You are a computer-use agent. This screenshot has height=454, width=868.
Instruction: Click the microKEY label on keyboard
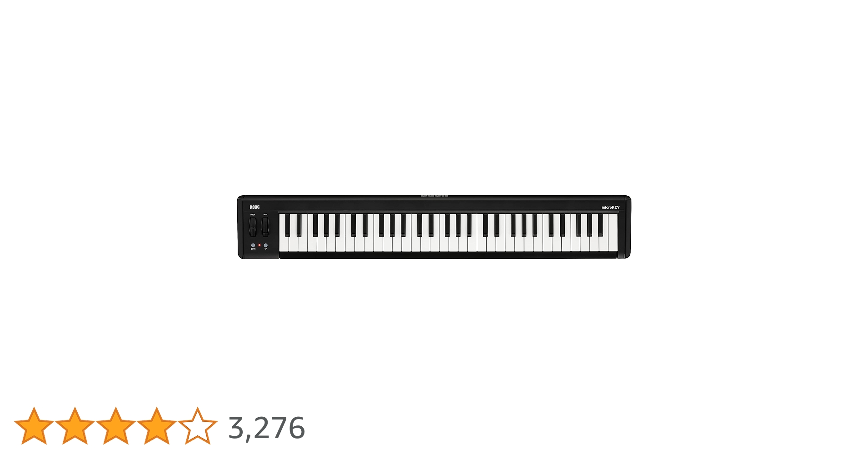[610, 207]
